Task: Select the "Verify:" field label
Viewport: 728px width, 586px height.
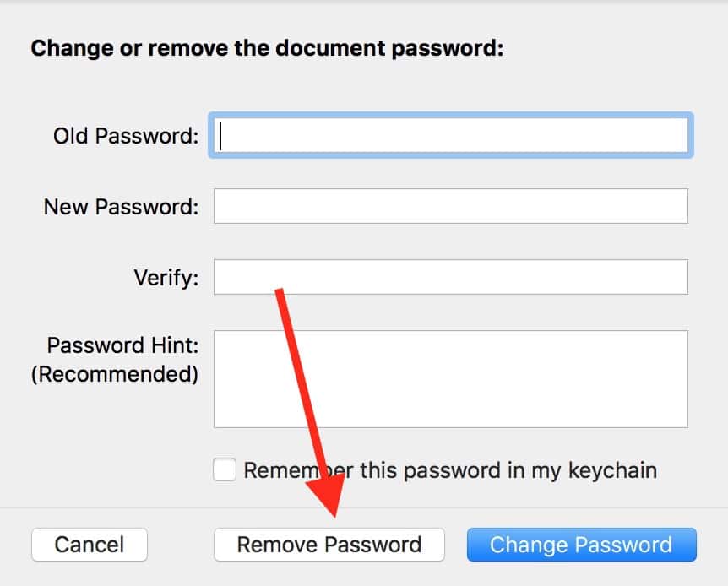Action: coord(166,277)
